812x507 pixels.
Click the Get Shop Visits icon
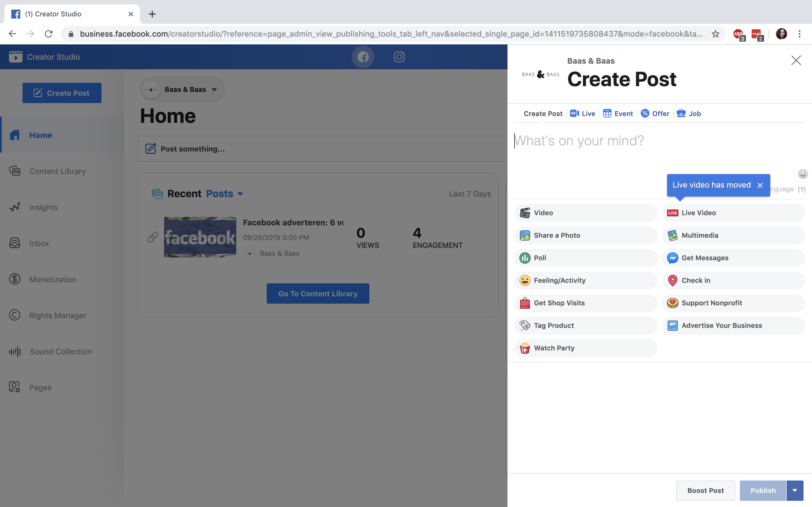[x=524, y=303]
